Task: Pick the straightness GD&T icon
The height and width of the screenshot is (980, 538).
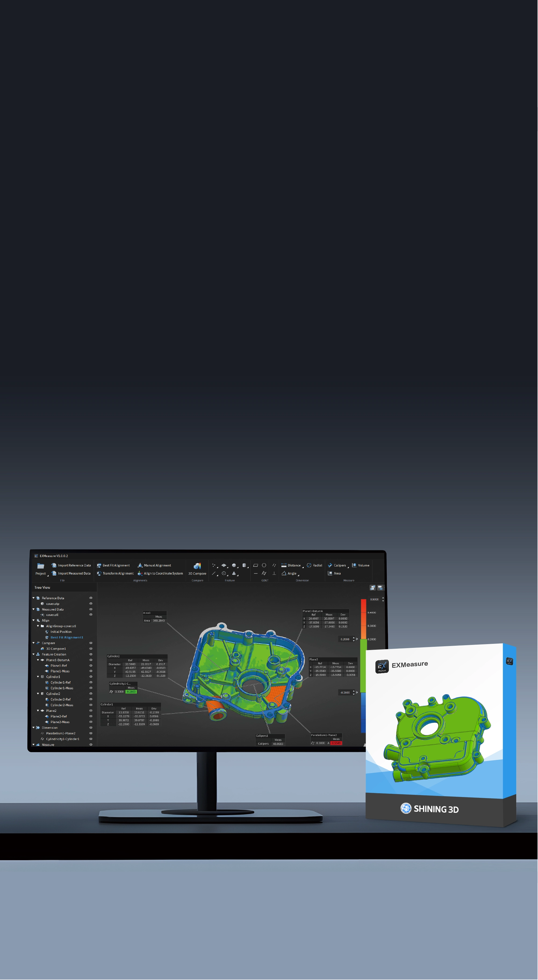Action: click(x=256, y=573)
